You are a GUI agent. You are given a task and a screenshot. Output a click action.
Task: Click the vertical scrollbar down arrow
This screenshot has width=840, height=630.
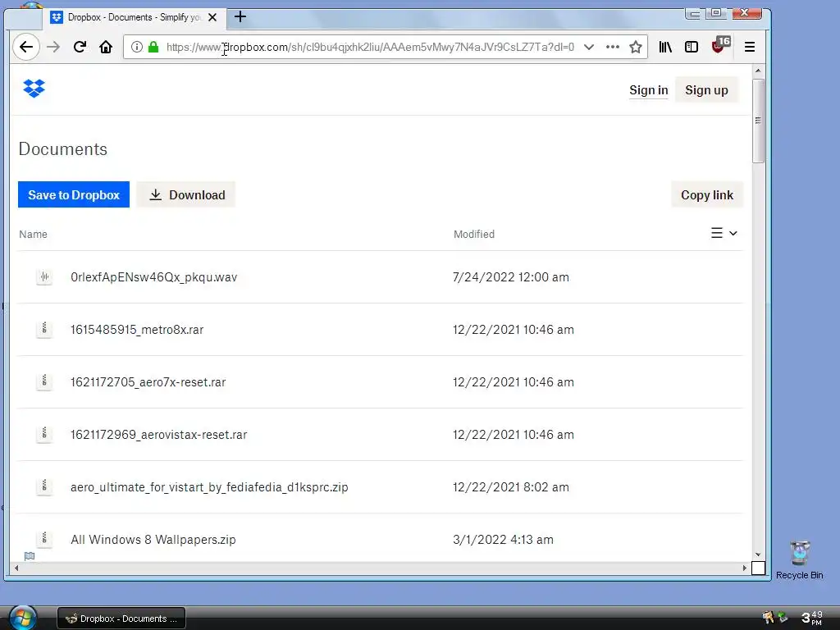pos(757,555)
